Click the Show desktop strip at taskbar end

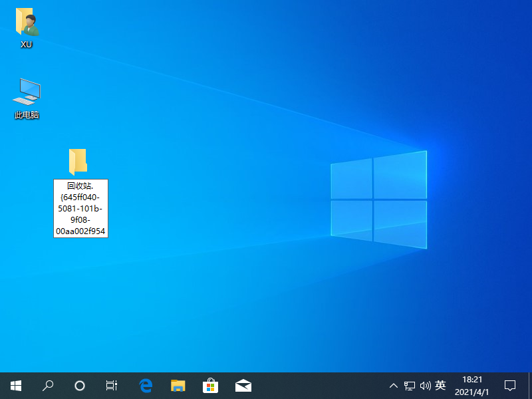(530, 385)
